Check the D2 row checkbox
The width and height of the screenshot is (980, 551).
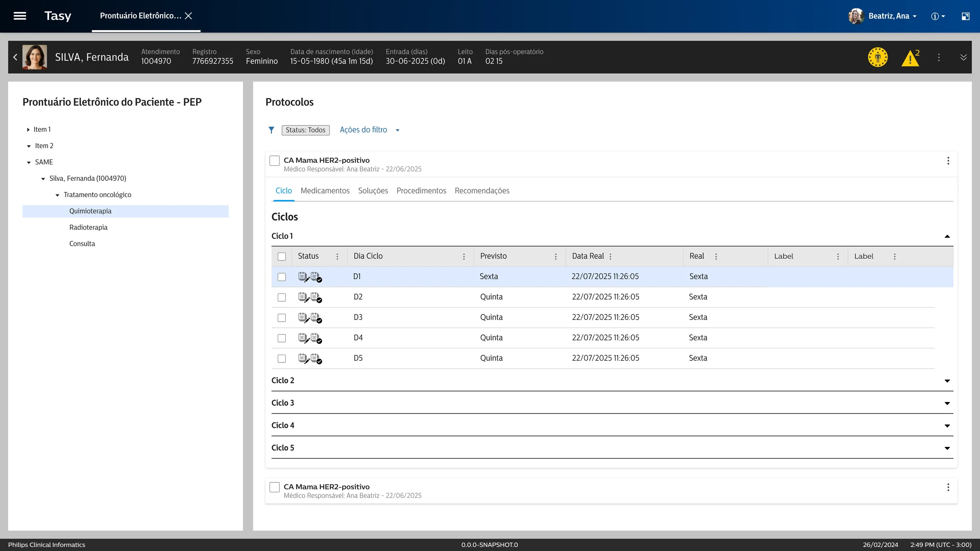[282, 297]
